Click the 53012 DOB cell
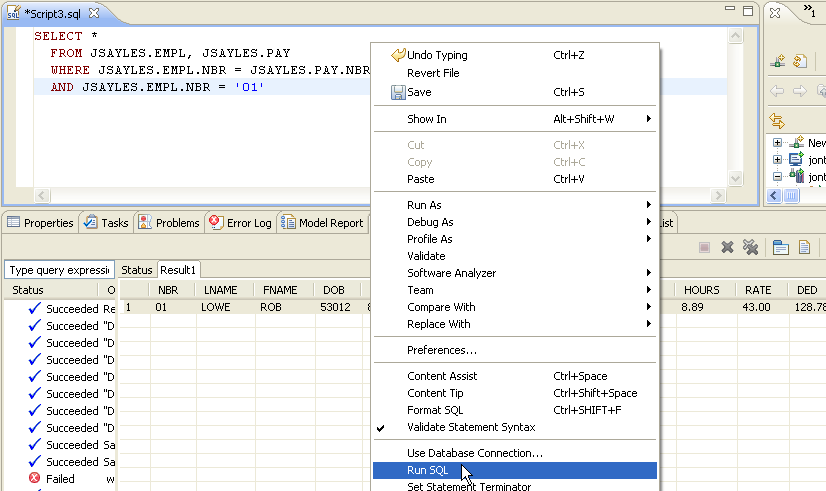This screenshot has width=826, height=491. coord(335,307)
